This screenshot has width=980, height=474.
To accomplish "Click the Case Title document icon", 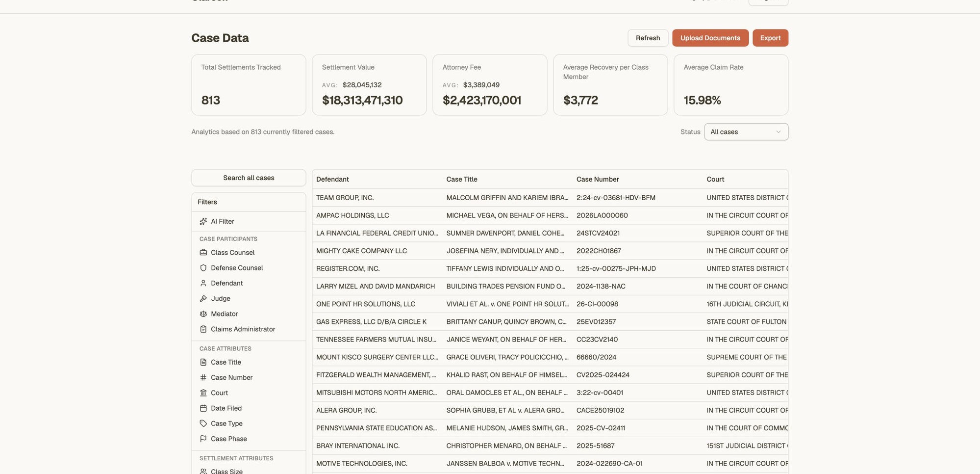I will pos(203,362).
